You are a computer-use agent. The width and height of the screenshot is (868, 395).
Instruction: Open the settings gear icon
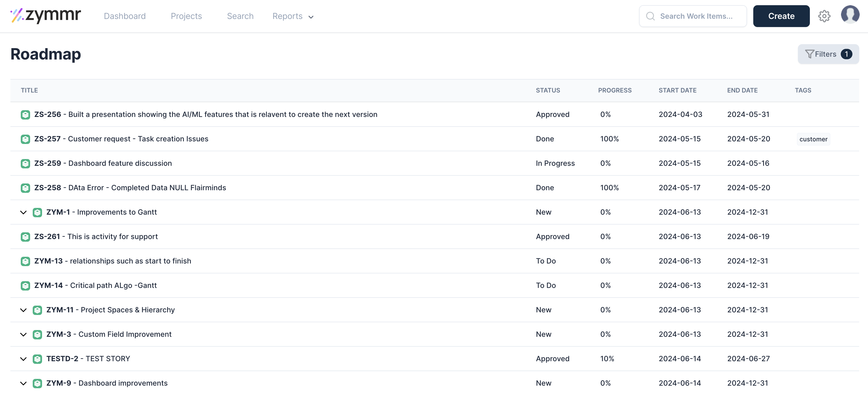pyautogui.click(x=824, y=16)
